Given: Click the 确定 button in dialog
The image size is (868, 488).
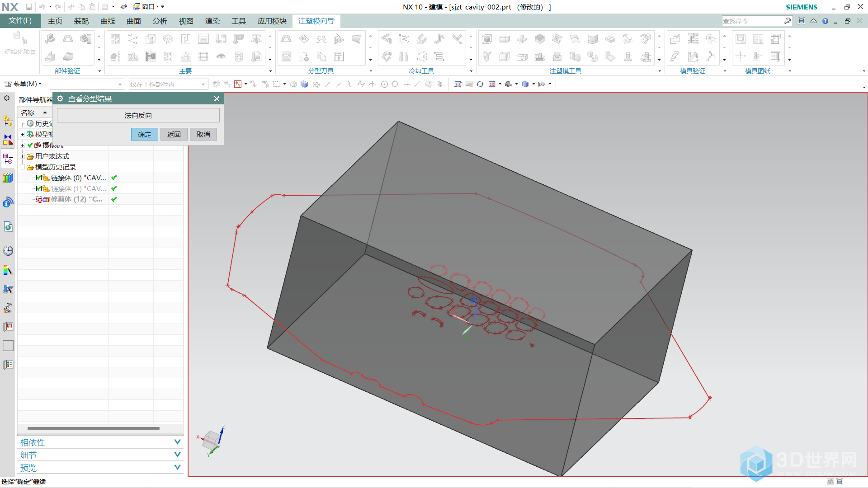Looking at the screenshot, I should 145,134.
